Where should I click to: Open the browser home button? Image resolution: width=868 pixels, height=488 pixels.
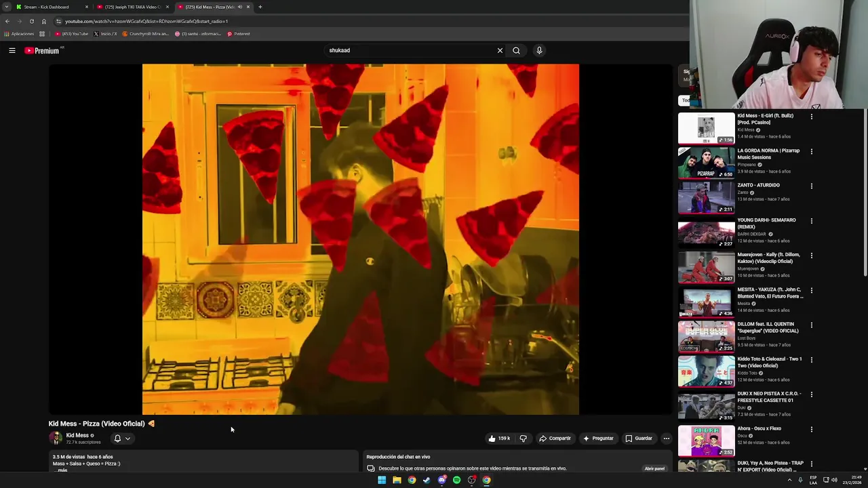click(x=44, y=21)
